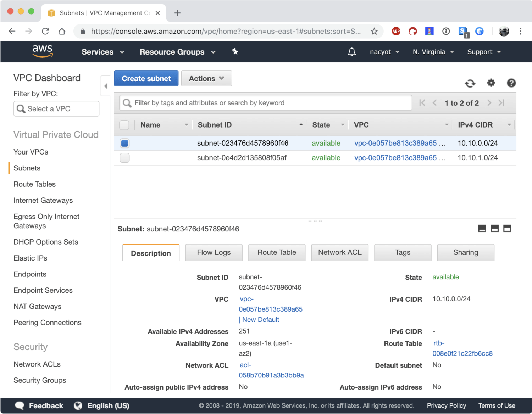The height and width of the screenshot is (414, 532).
Task: Click the language globe icon
Action: coord(78,406)
